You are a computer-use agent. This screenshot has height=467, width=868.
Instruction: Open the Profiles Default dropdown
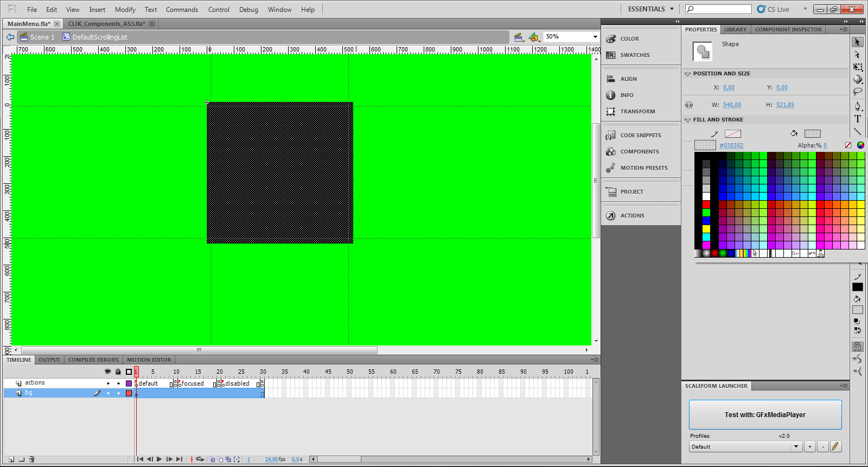[x=796, y=447]
